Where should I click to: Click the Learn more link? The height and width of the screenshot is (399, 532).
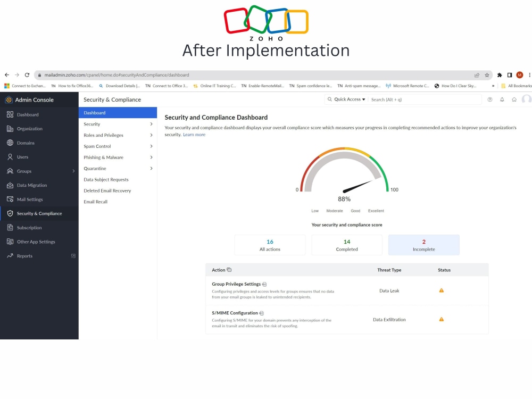[x=194, y=134]
